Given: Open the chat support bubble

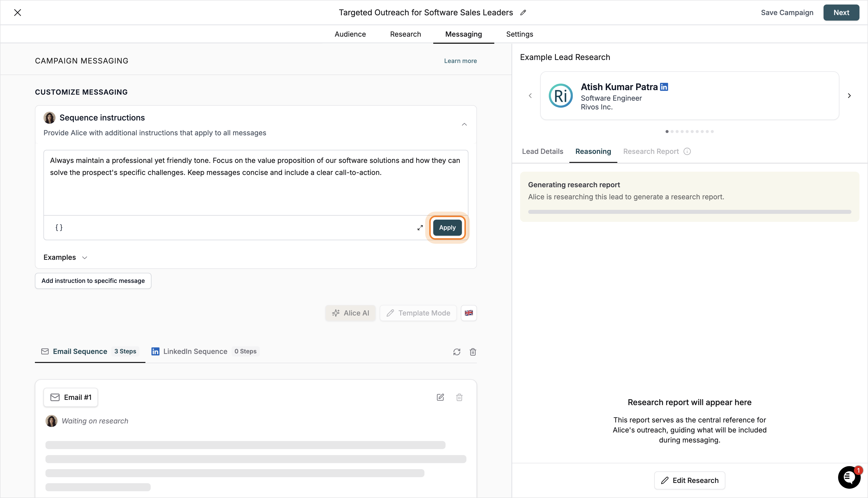Looking at the screenshot, I should point(849,477).
